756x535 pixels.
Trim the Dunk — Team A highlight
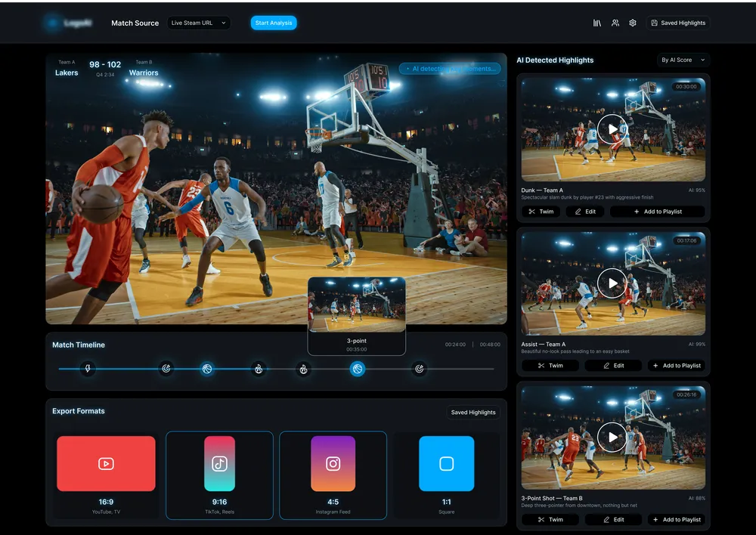pyautogui.click(x=541, y=212)
